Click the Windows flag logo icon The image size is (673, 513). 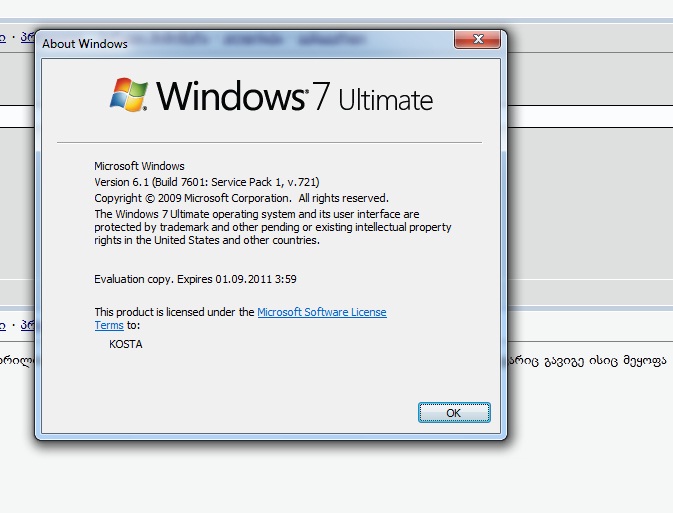129,95
